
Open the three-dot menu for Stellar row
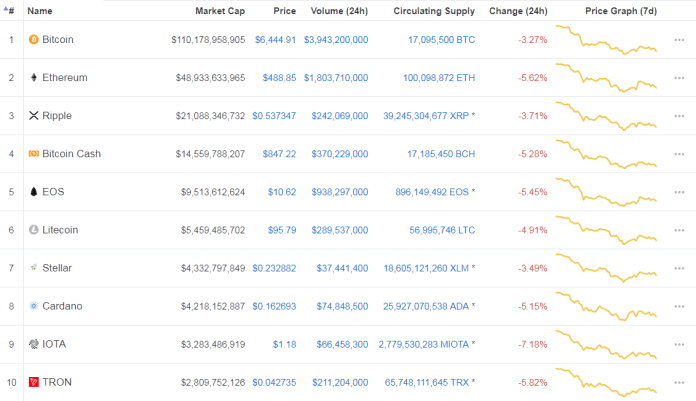pyautogui.click(x=679, y=268)
